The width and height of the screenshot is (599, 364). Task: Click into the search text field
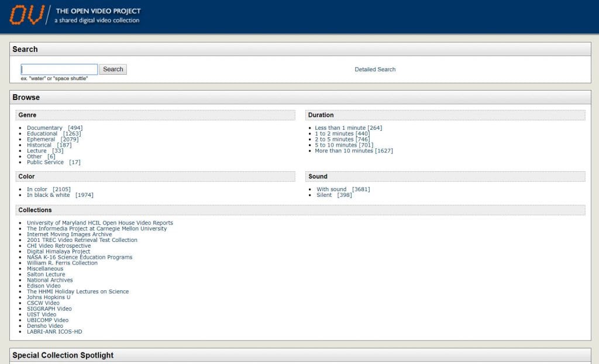59,69
